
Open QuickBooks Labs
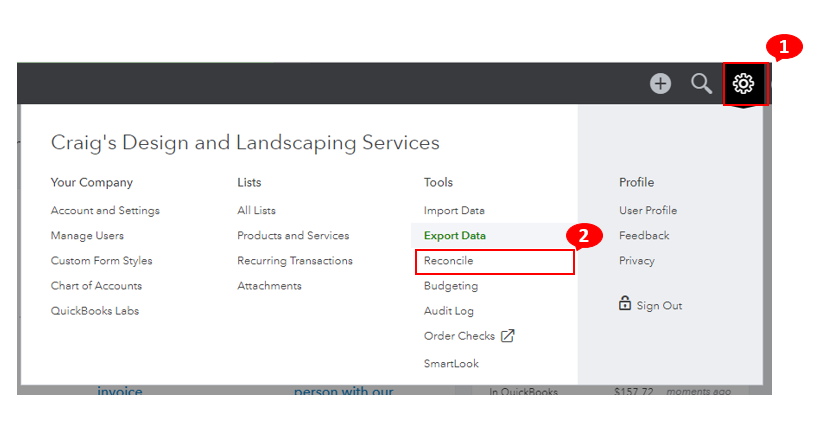pos(95,311)
